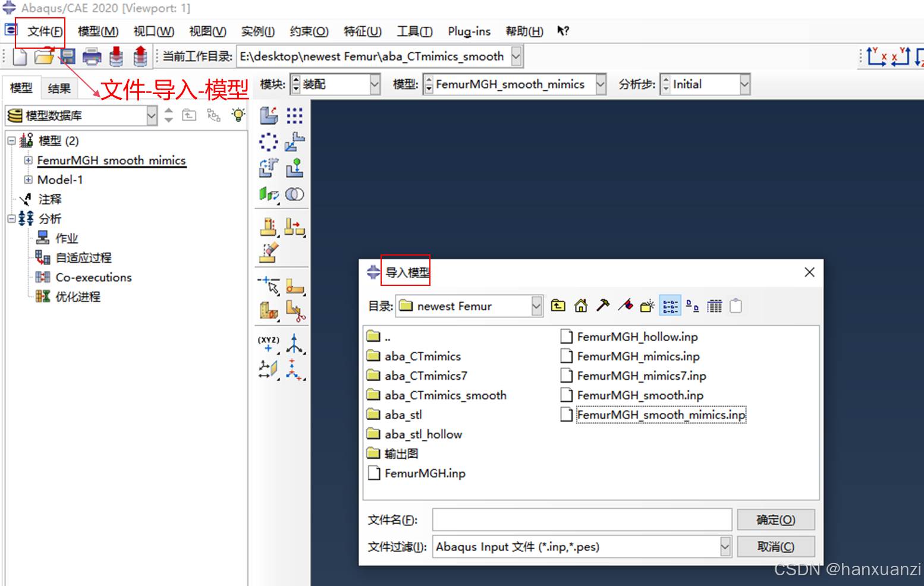Open the 分析步 Initial step dropdown
The height and width of the screenshot is (586, 924).
(745, 84)
